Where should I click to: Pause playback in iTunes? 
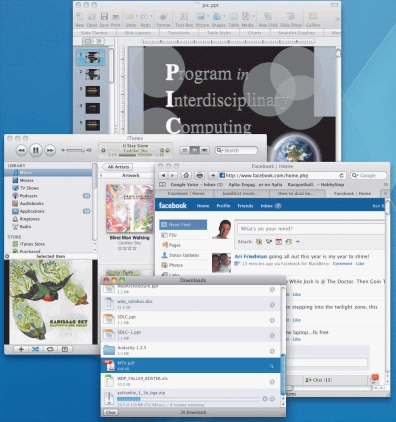(36, 150)
